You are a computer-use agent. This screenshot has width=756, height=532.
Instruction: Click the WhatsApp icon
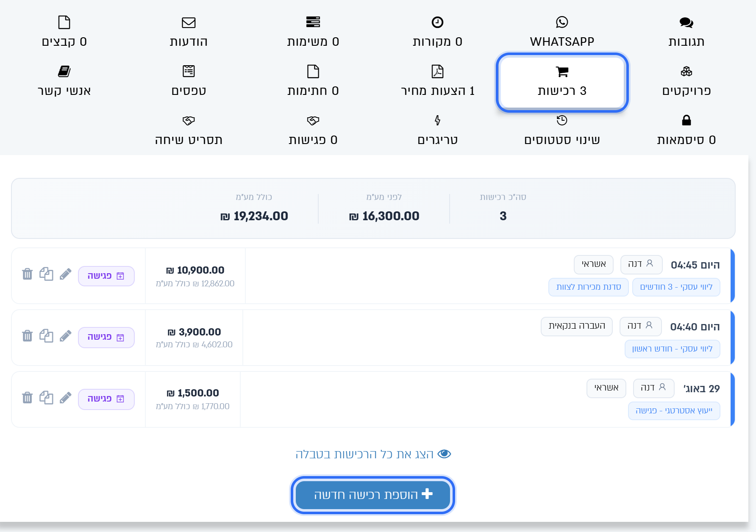(562, 22)
